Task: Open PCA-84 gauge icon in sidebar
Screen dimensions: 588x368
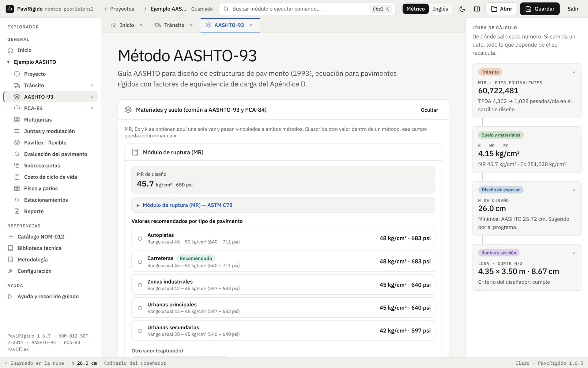Action: point(17,108)
